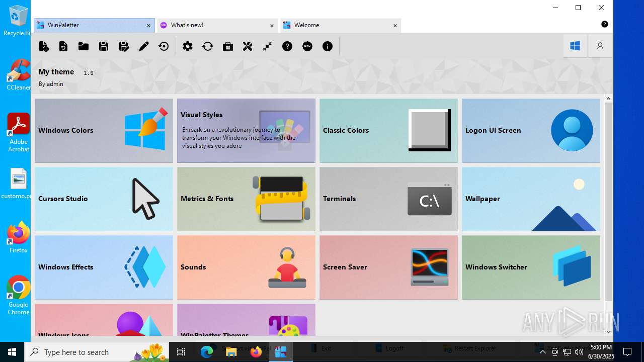This screenshot has width=644, height=362.
Task: Open the Visual Styles tile
Action: pos(246,131)
